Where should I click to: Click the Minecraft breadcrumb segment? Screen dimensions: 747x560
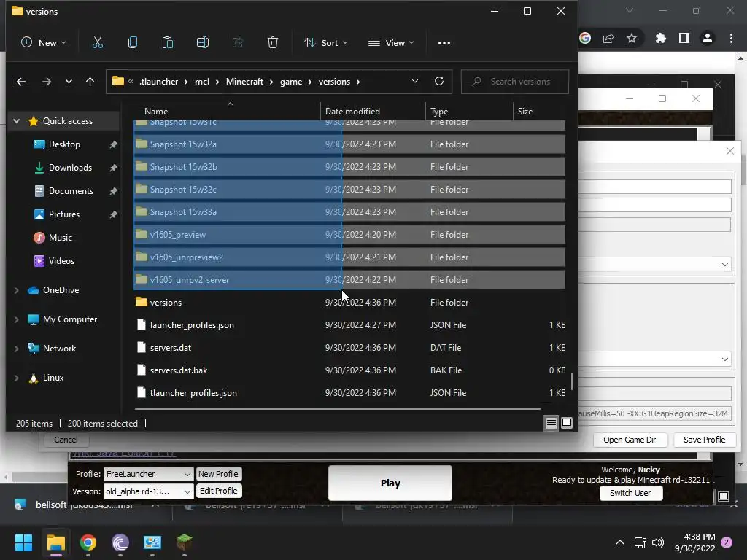tap(244, 82)
